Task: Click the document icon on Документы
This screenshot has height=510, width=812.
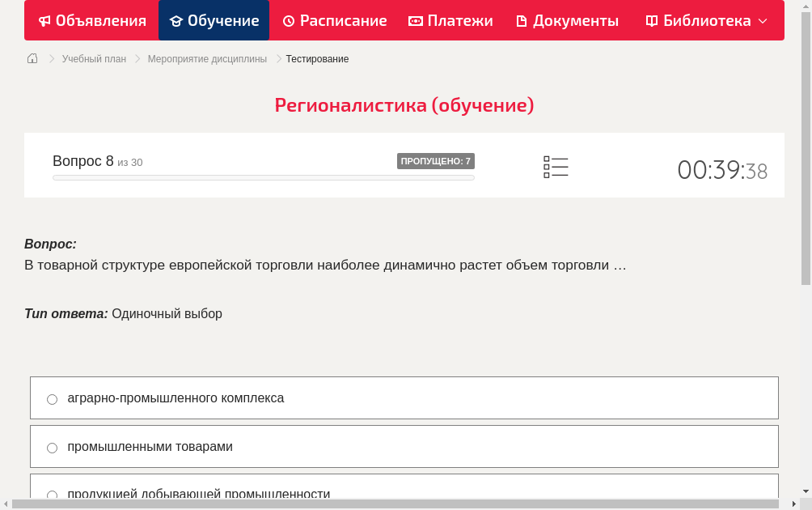Action: pos(522,20)
